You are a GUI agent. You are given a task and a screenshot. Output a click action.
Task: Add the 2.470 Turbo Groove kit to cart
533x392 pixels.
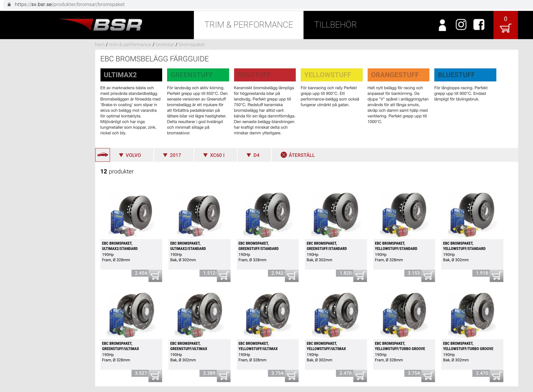(x=497, y=376)
